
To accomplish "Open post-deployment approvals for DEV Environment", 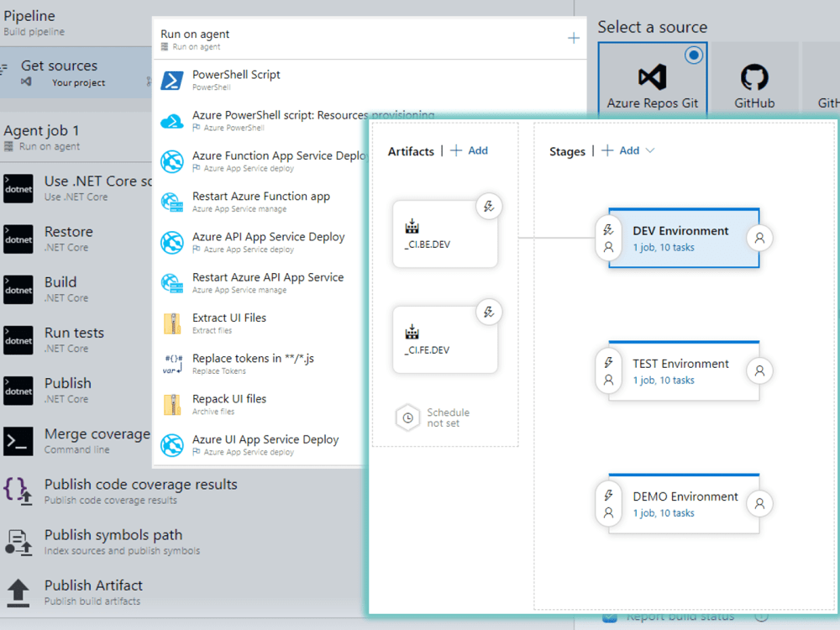I will click(x=759, y=239).
